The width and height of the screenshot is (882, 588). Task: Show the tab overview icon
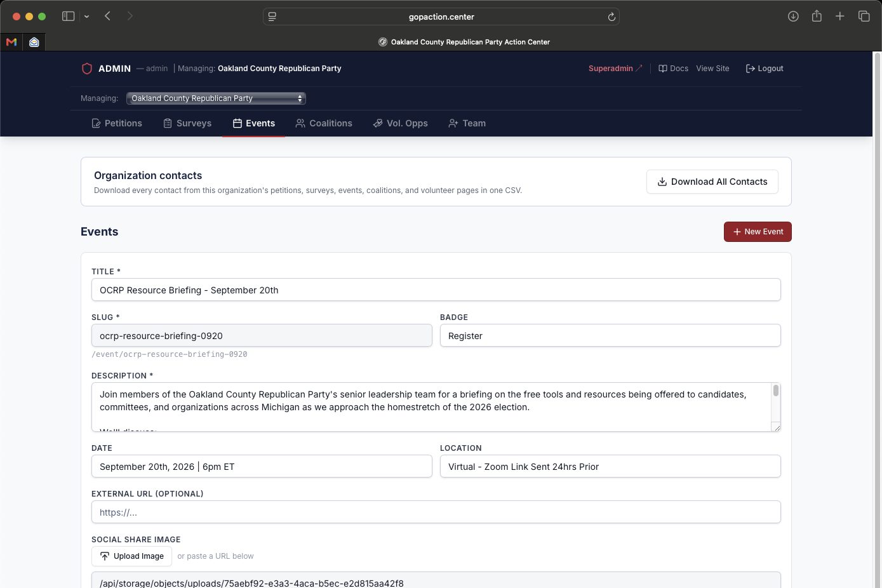864,17
